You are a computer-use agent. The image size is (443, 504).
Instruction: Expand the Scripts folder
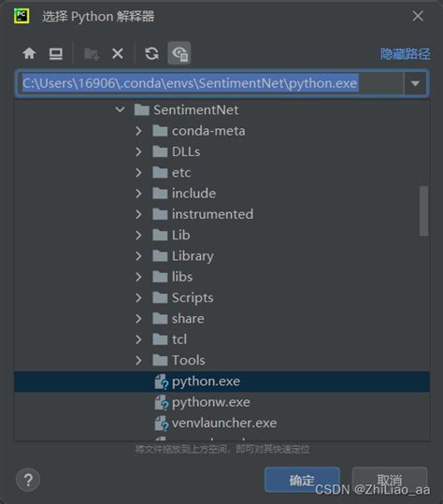coord(138,298)
